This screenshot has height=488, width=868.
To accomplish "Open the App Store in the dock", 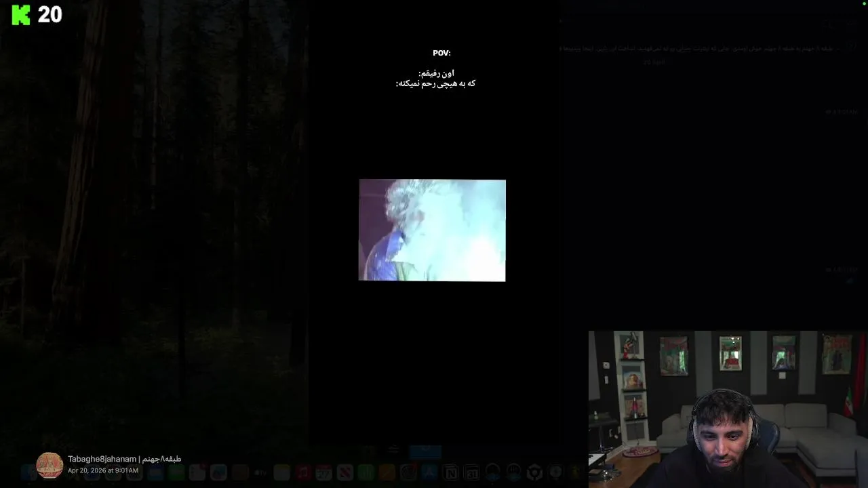I will [x=429, y=473].
